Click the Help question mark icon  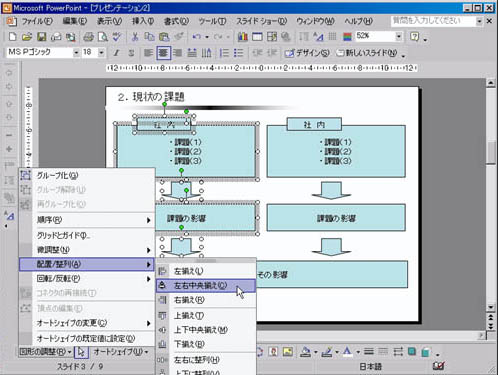414,37
